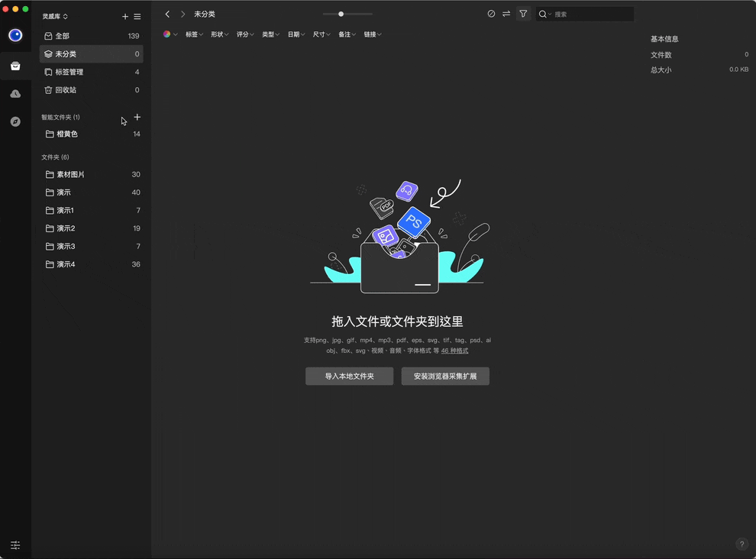
Task: Open the 演示1 folder
Action: pyautogui.click(x=91, y=210)
